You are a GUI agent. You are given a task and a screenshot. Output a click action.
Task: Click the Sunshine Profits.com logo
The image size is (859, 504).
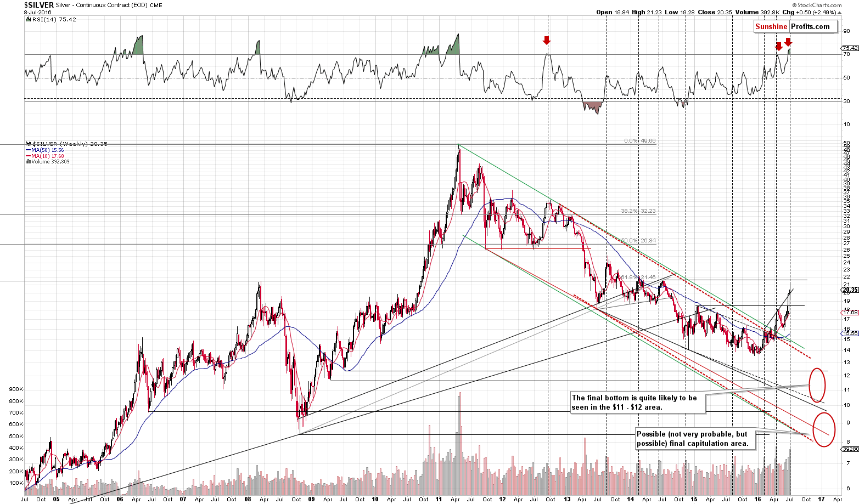click(x=795, y=26)
